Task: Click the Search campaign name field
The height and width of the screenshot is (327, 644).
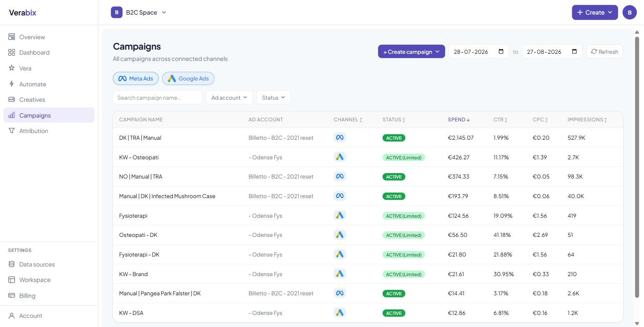Action: tap(158, 97)
